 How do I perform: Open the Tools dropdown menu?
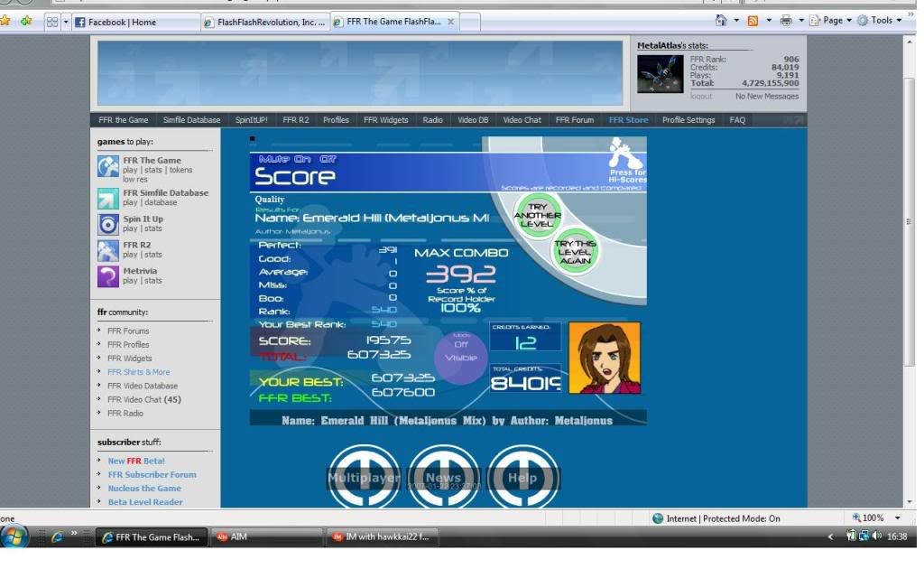[881, 21]
